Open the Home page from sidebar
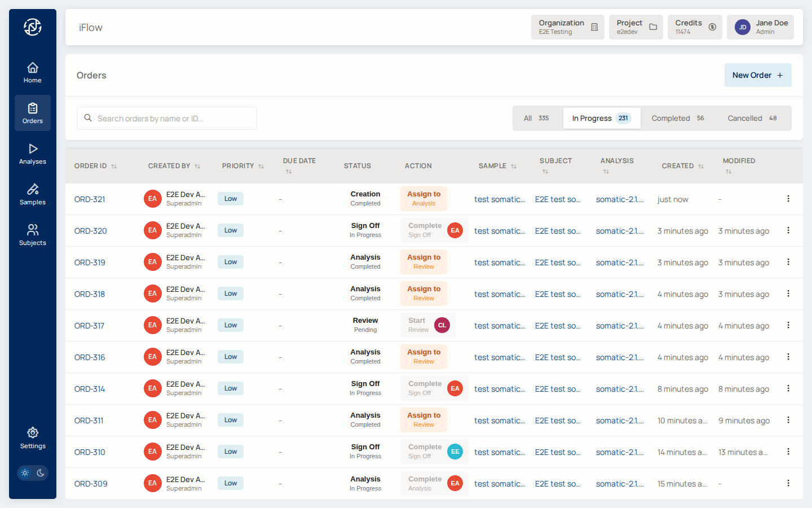Image resolution: width=812 pixels, height=508 pixels. pyautogui.click(x=33, y=72)
